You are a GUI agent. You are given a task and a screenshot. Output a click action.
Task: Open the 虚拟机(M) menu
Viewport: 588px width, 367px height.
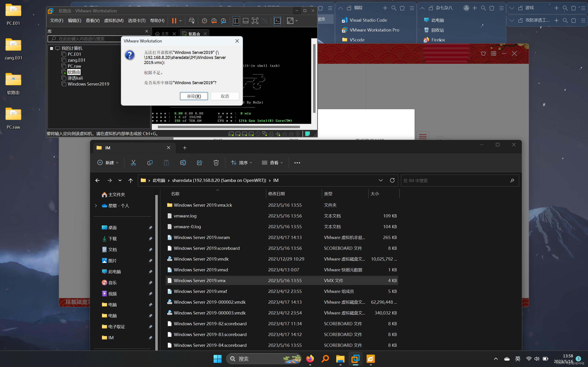113,21
